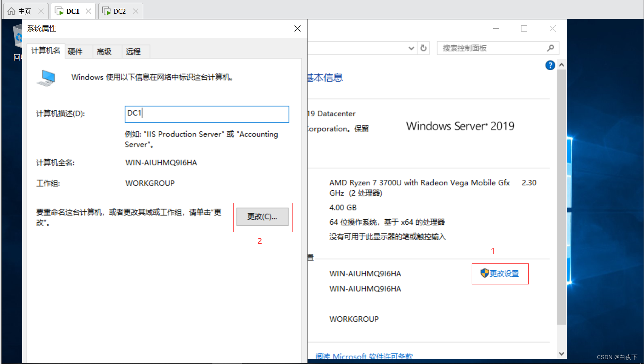Click the 没有可用于此显示器的笔或触控输入 text
Screen dimensions: 644x364
coord(388,237)
